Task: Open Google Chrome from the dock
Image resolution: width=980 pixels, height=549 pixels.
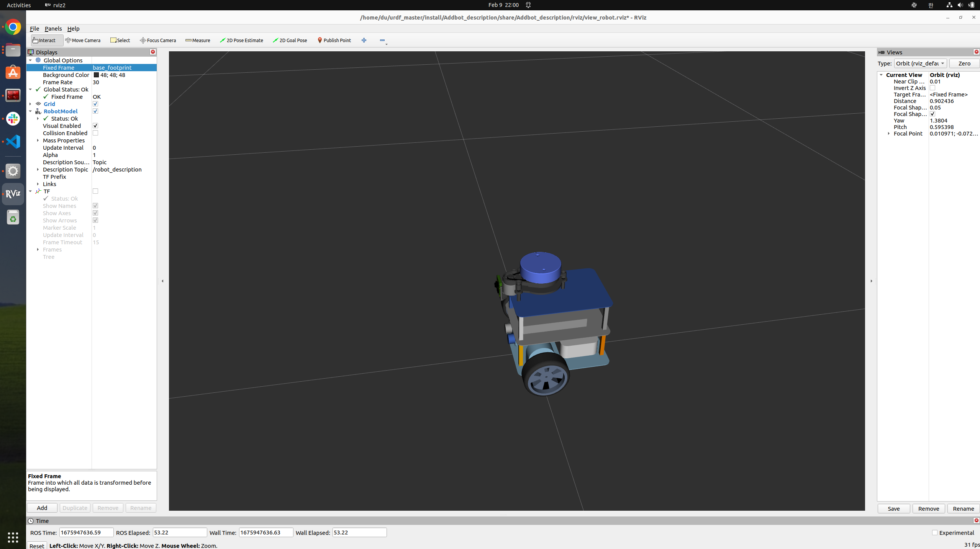Action: point(13,27)
